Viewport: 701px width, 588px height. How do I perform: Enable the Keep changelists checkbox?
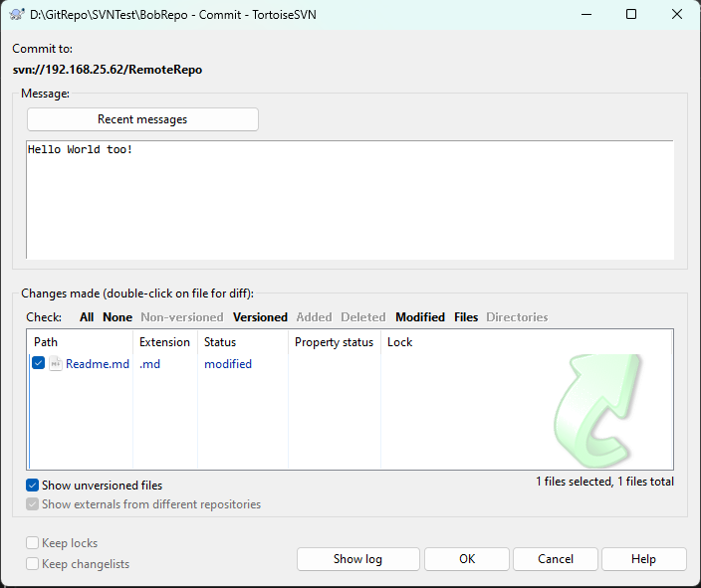[32, 564]
